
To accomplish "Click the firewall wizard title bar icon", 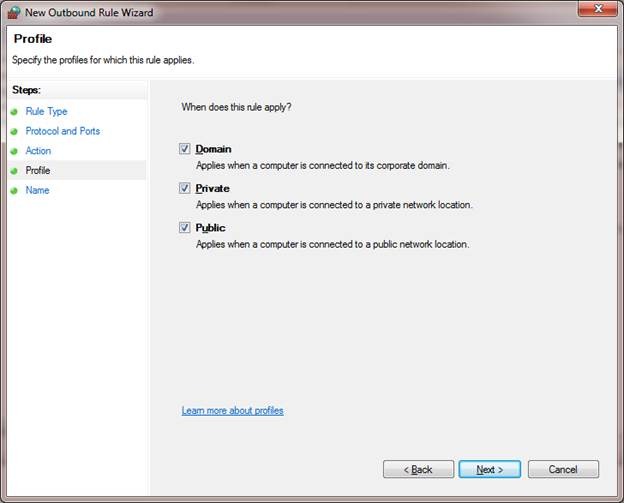I will tap(14, 12).
